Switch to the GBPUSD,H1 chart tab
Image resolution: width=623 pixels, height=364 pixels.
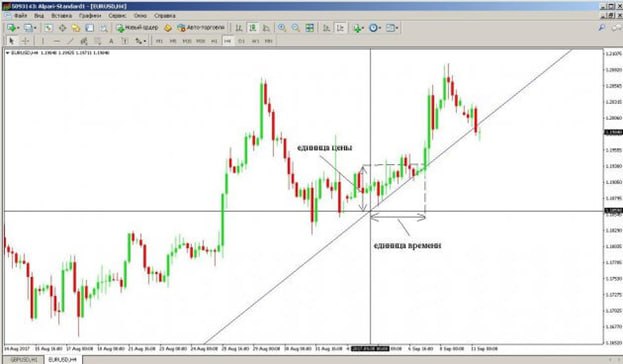pyautogui.click(x=24, y=360)
